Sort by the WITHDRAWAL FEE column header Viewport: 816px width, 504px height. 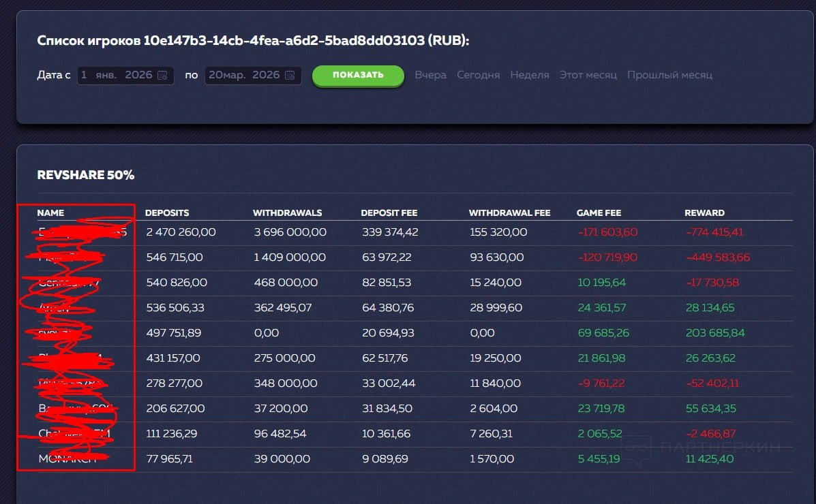509,212
